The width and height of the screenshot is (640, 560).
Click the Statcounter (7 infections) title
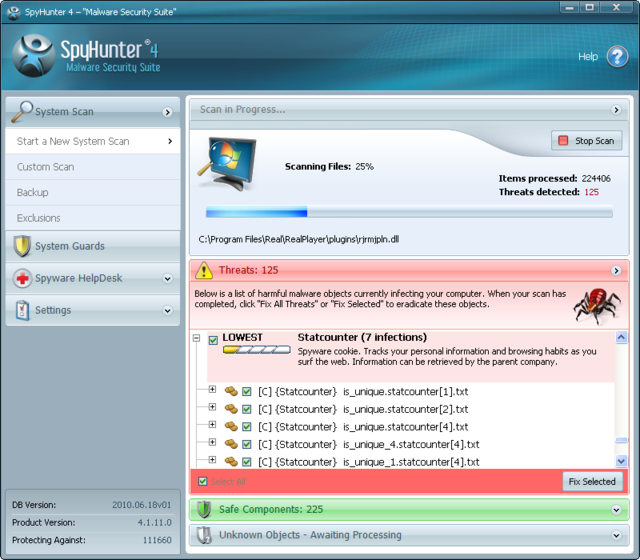(x=362, y=338)
